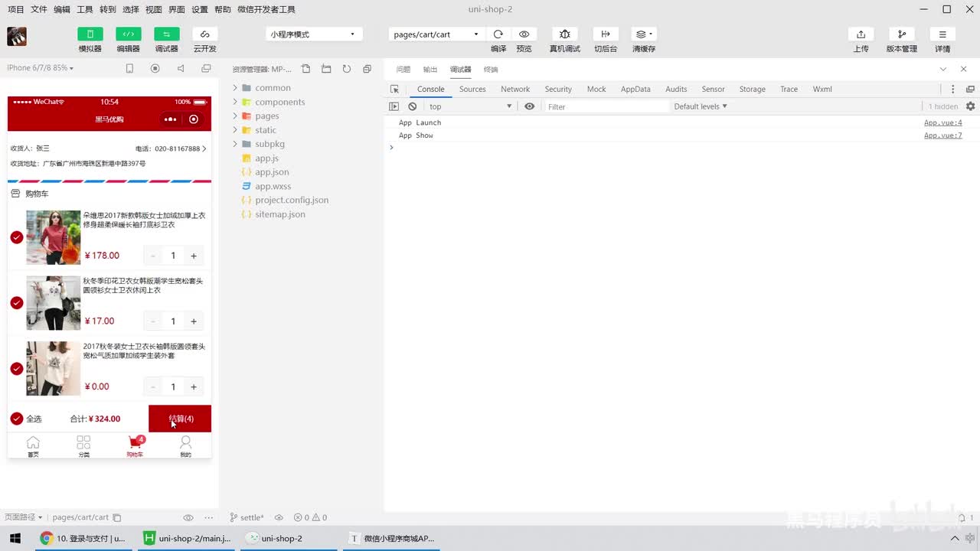
Task: Clear the console log
Action: tap(412, 106)
